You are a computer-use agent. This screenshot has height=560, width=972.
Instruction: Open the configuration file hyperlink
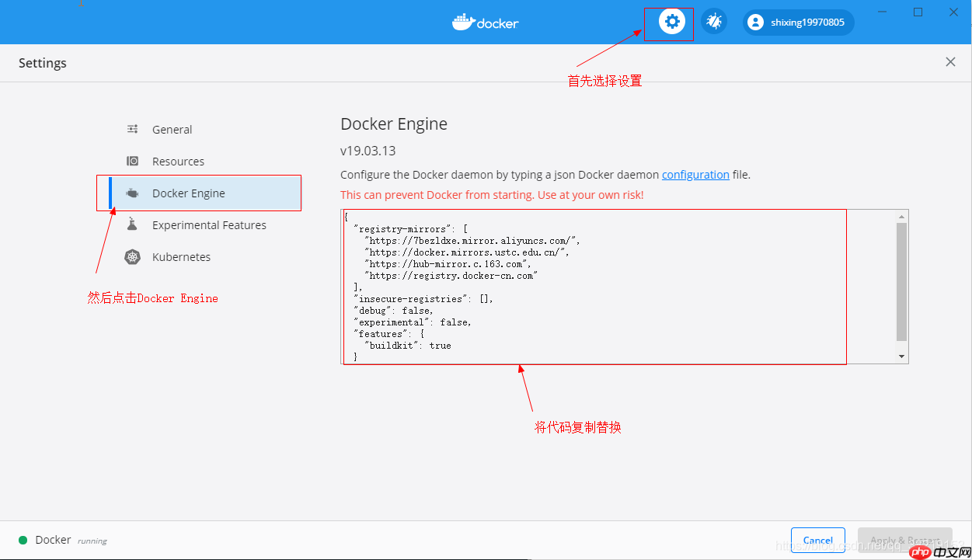(695, 174)
